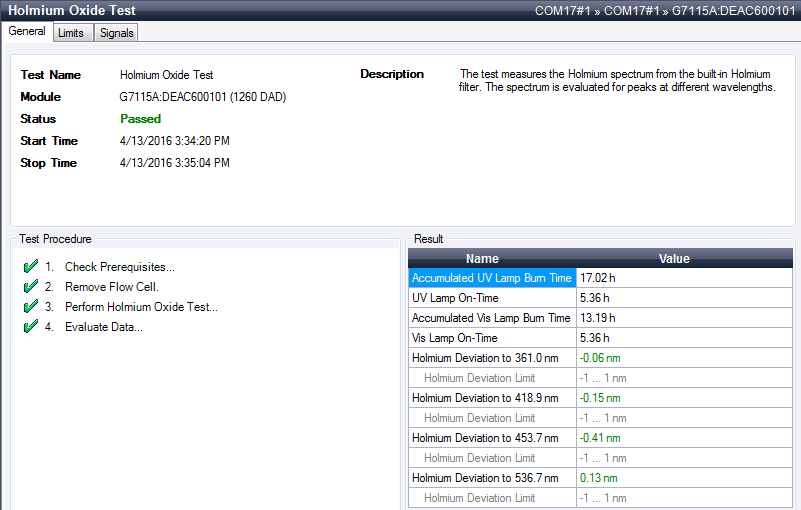The height and width of the screenshot is (510, 801).
Task: Select the Evaluate Data step
Action: pos(103,327)
